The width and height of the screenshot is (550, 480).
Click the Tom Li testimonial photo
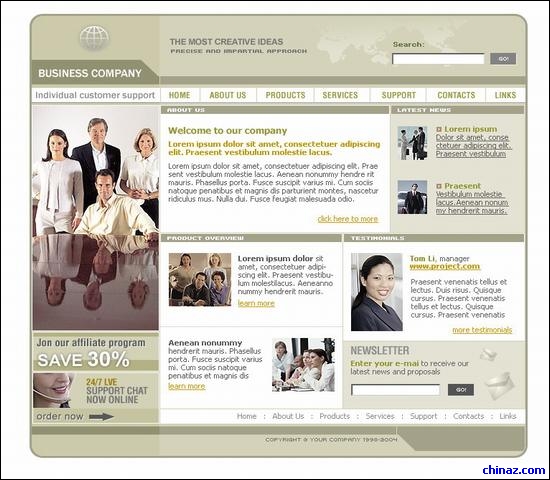[377, 292]
